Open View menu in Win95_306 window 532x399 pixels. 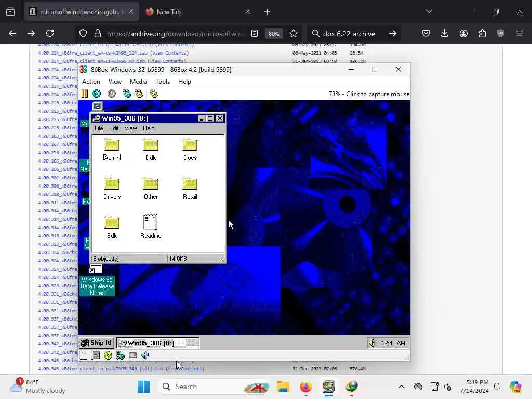[x=130, y=128]
